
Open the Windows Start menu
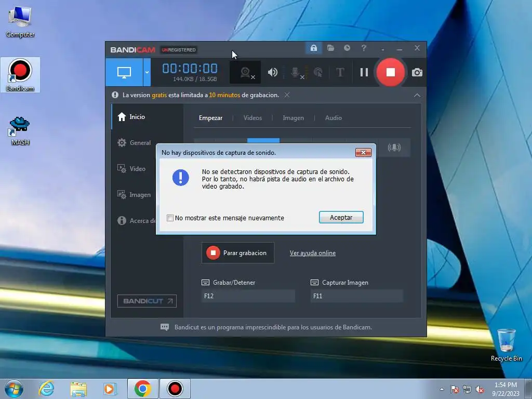coord(14,389)
